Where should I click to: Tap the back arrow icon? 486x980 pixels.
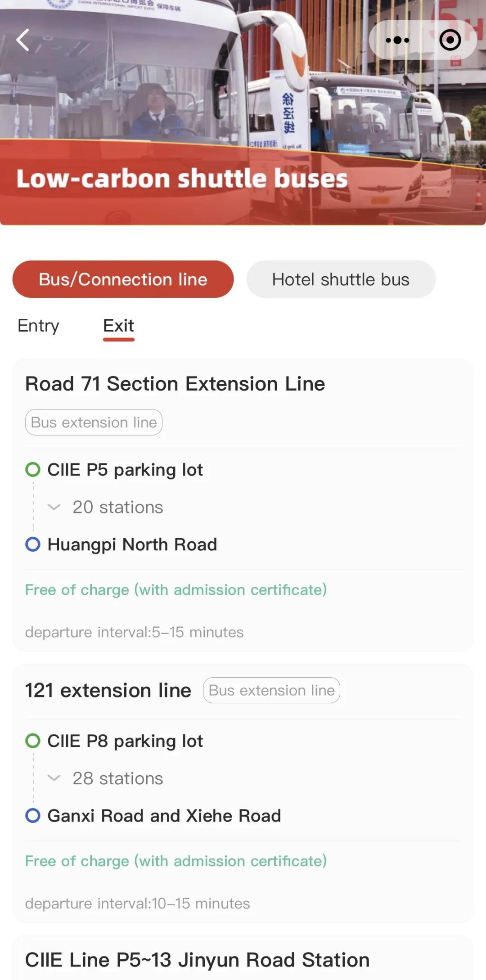tap(23, 40)
